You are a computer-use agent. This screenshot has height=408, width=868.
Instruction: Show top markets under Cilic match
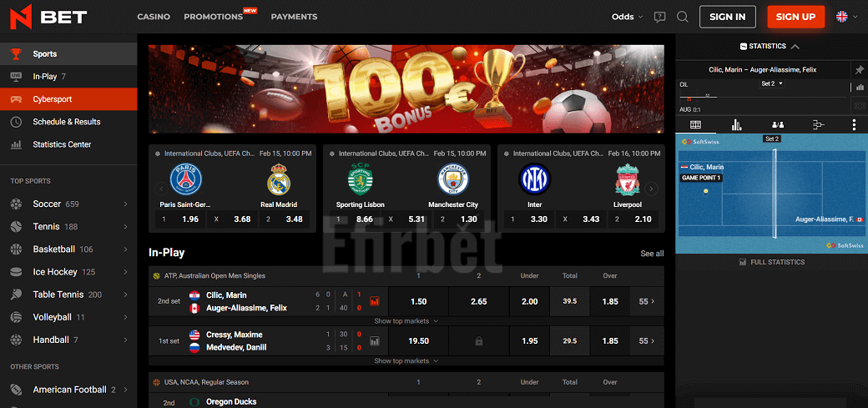(x=406, y=321)
